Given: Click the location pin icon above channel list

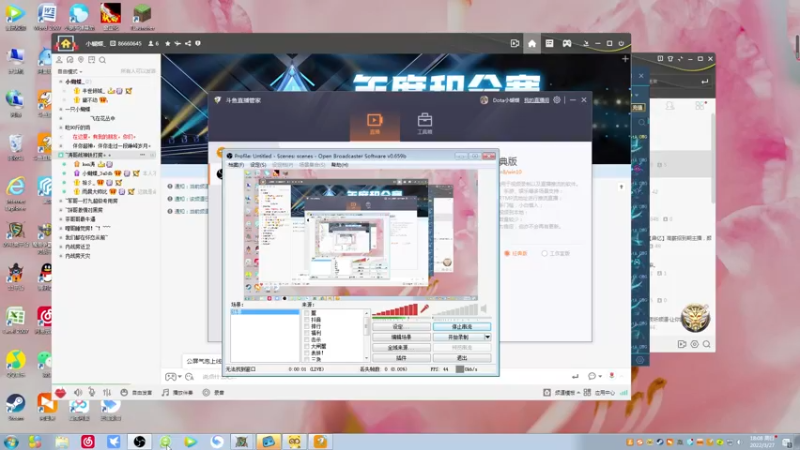Looking at the screenshot, I should tap(81, 60).
